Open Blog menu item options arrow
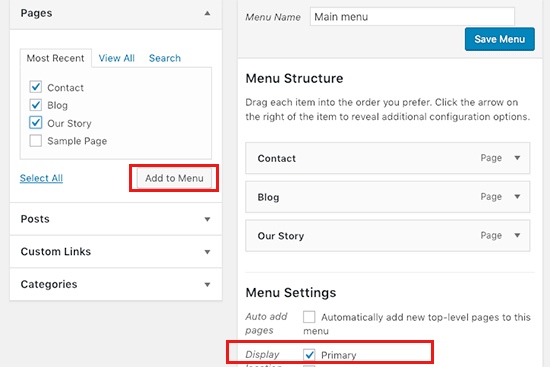 (x=517, y=196)
